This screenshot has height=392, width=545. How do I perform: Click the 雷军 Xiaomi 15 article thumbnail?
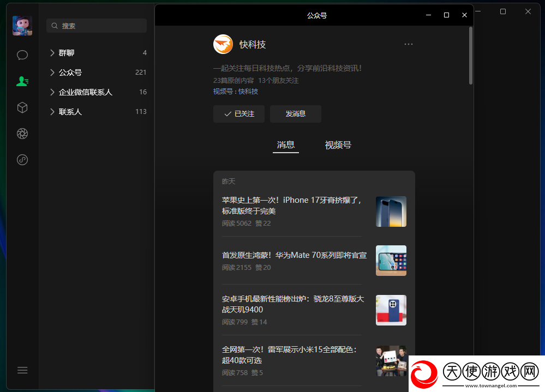click(391, 361)
